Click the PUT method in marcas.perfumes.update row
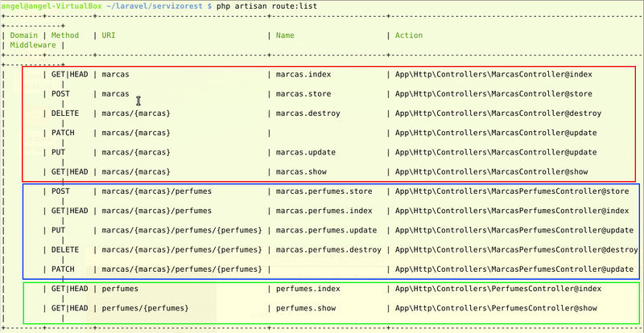 pos(58,230)
